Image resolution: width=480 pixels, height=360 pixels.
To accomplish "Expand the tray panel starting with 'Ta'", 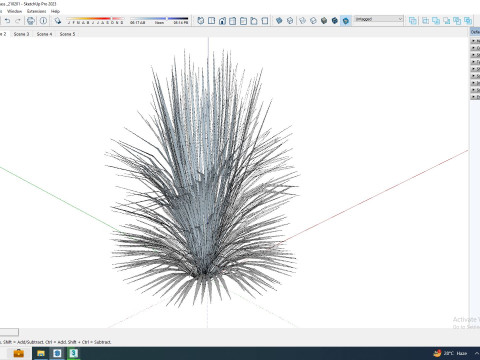I will pyautogui.click(x=475, y=62).
